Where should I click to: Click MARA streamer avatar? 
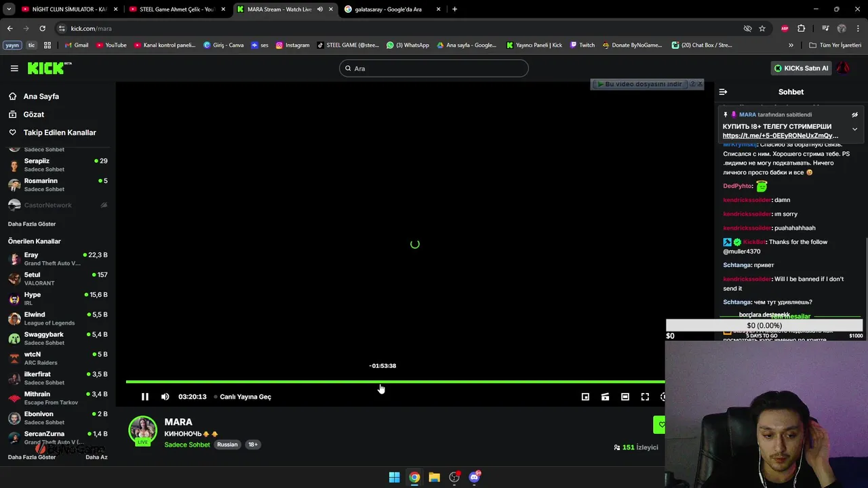[143, 430]
